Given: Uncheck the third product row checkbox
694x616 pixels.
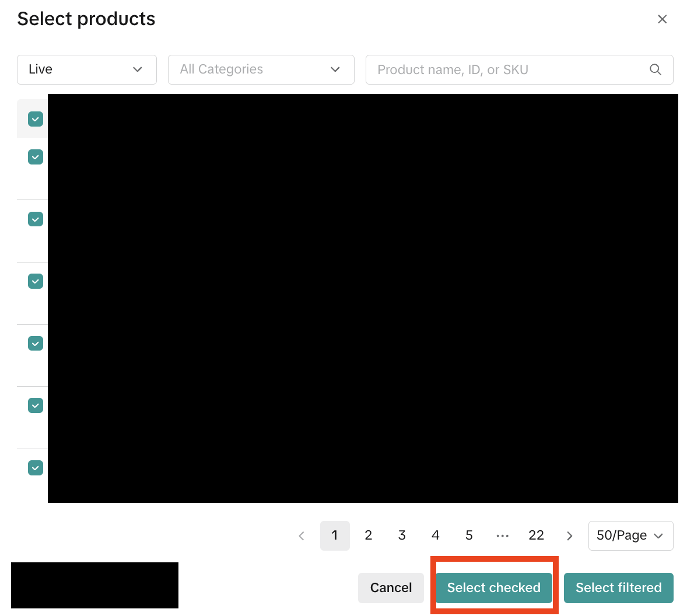Looking at the screenshot, I should [x=36, y=281].
